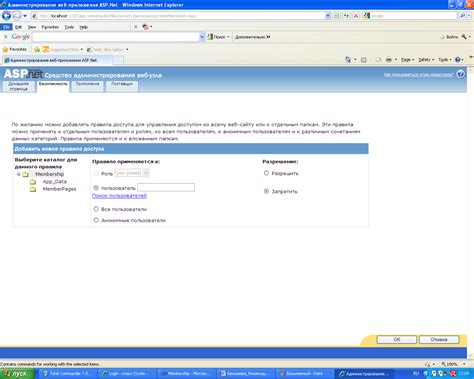Screen dimensions: 474x379
Task: Click the blue Help icon in the command bar
Action: tap(457, 60)
